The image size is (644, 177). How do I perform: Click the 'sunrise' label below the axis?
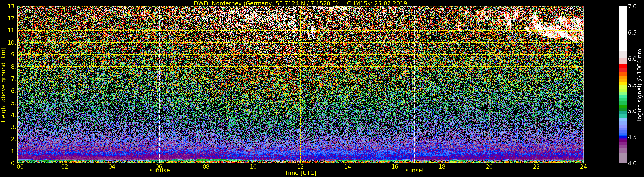[159, 171]
